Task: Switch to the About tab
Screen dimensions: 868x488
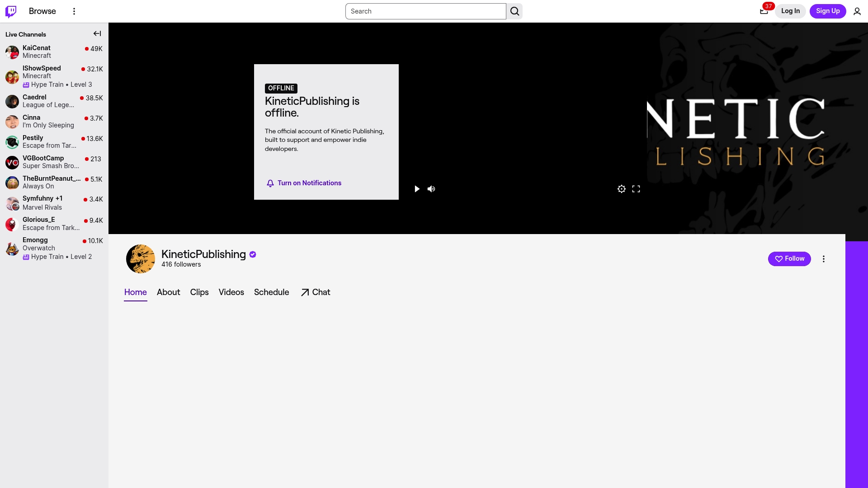Action: click(x=169, y=292)
